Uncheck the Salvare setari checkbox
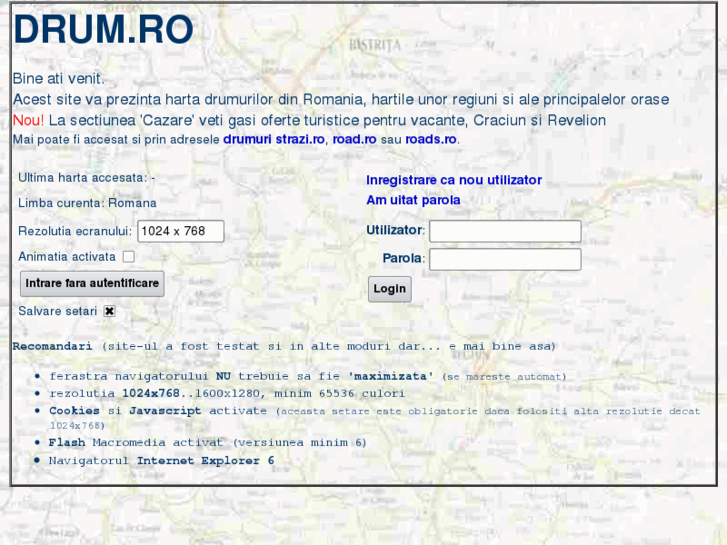This screenshot has width=727, height=545. pyautogui.click(x=109, y=311)
